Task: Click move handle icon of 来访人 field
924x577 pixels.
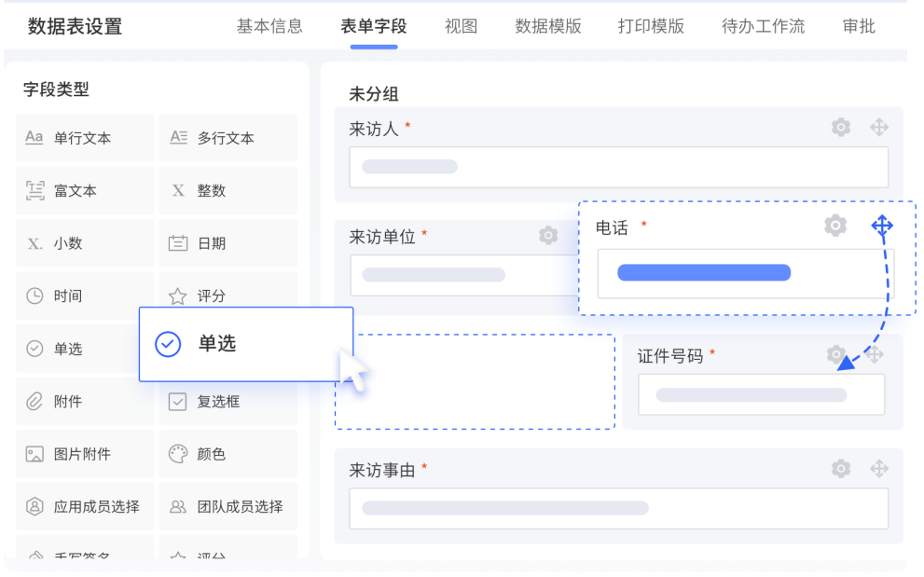Action: pos(879,128)
